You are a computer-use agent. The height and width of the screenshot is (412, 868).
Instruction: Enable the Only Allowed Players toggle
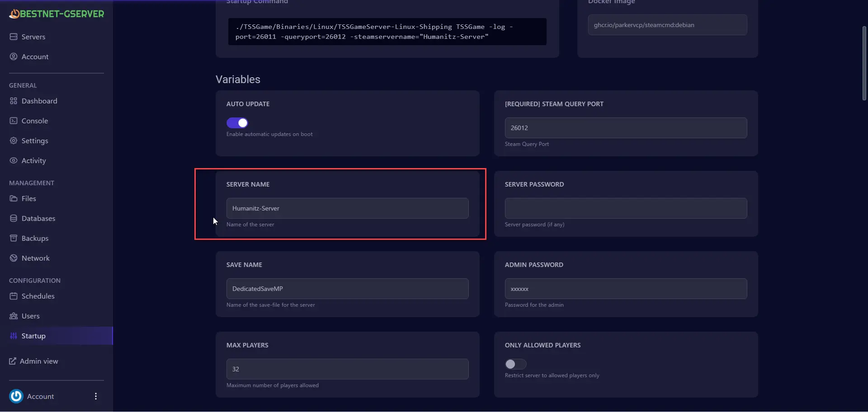(515, 364)
